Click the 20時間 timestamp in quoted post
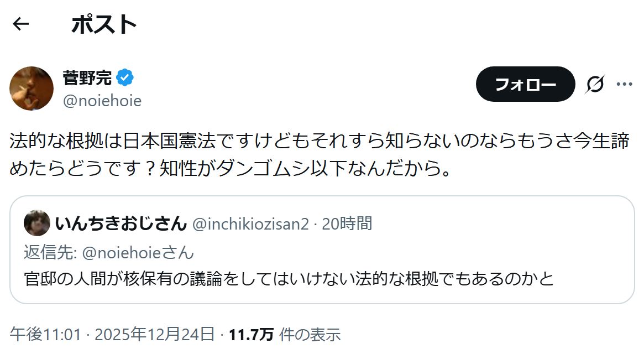Image resolution: width=644 pixels, height=359 pixels. (x=347, y=224)
